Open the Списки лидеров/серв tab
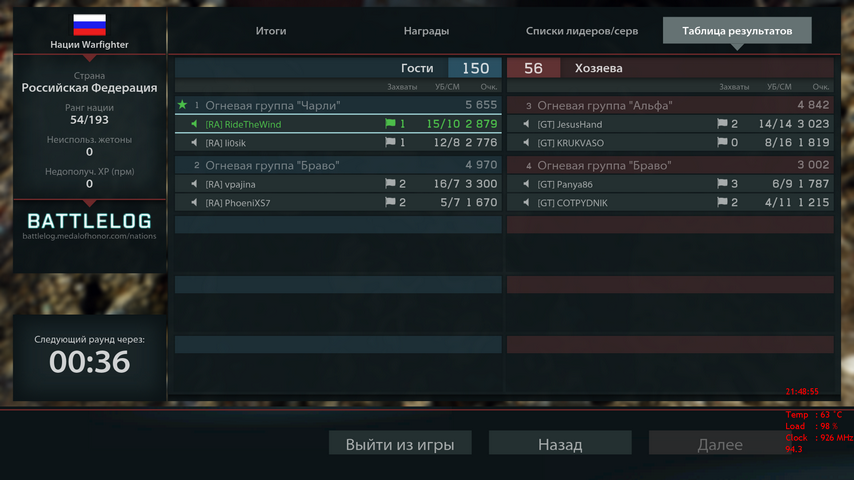This screenshot has height=480, width=854. point(582,31)
